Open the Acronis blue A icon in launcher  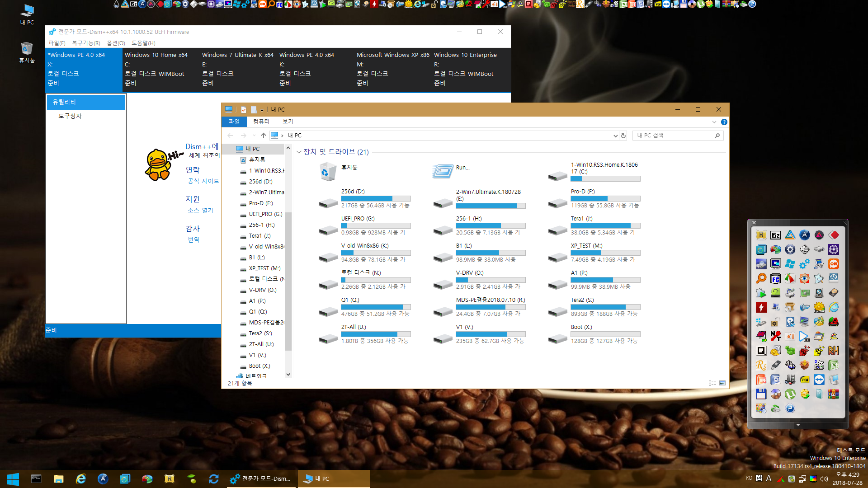(804, 235)
